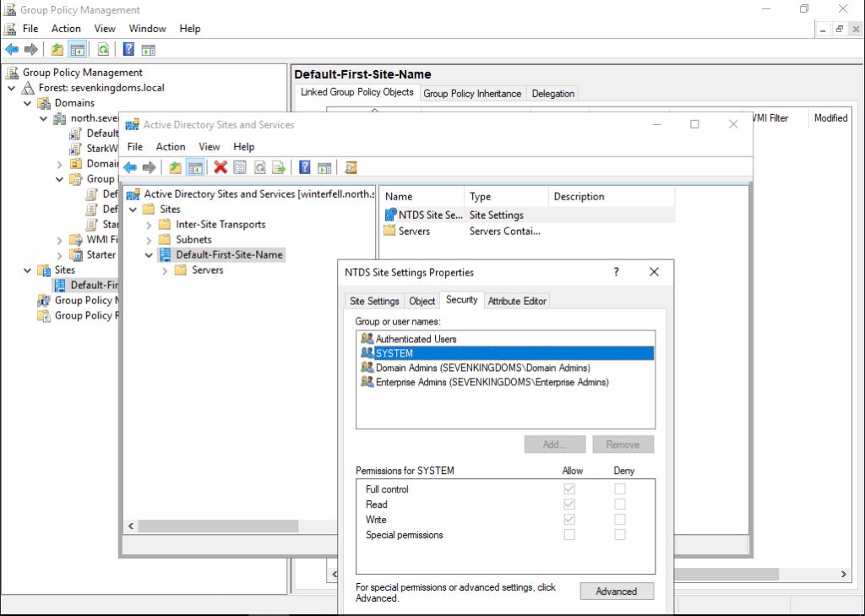The height and width of the screenshot is (616, 865).
Task: Collapse the Default-First-Site-Name node in Sites tree
Action: tap(149, 255)
